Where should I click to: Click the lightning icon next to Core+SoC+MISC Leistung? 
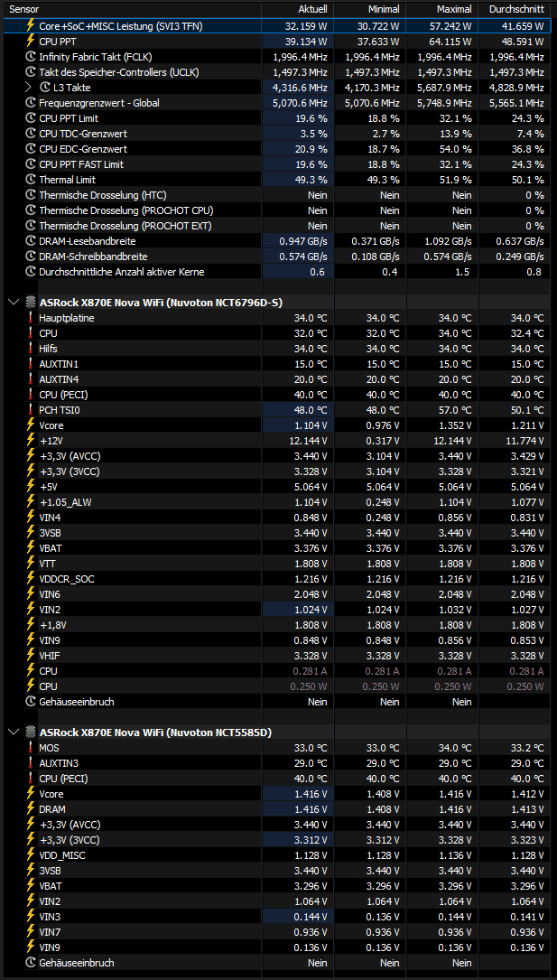(30, 26)
